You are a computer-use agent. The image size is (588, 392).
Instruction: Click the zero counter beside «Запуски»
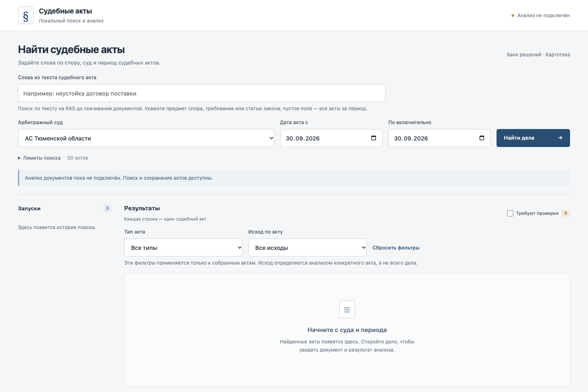(x=107, y=209)
